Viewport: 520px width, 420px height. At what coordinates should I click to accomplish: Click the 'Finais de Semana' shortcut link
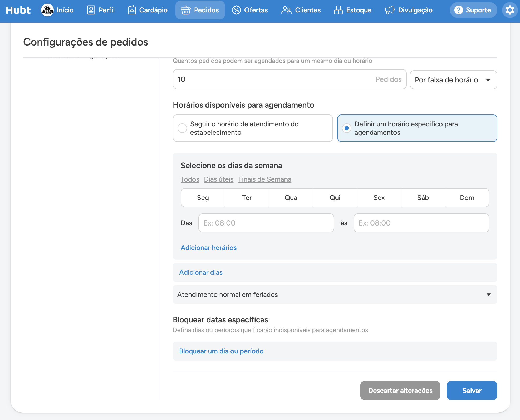[x=265, y=179]
